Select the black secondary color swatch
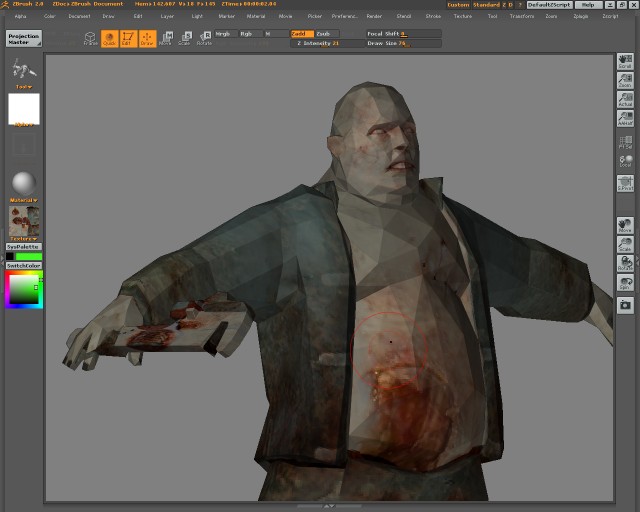640x512 pixels. (x=10, y=256)
